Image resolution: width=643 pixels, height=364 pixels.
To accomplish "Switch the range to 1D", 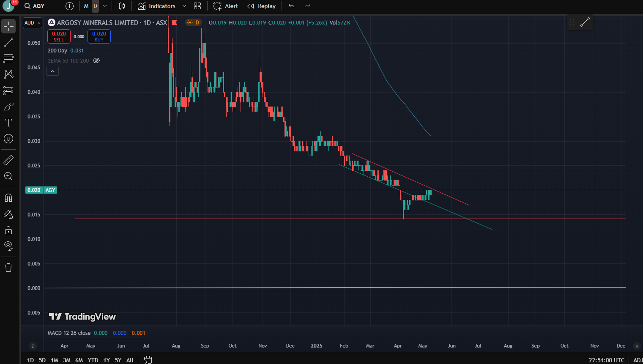I will click(30, 360).
